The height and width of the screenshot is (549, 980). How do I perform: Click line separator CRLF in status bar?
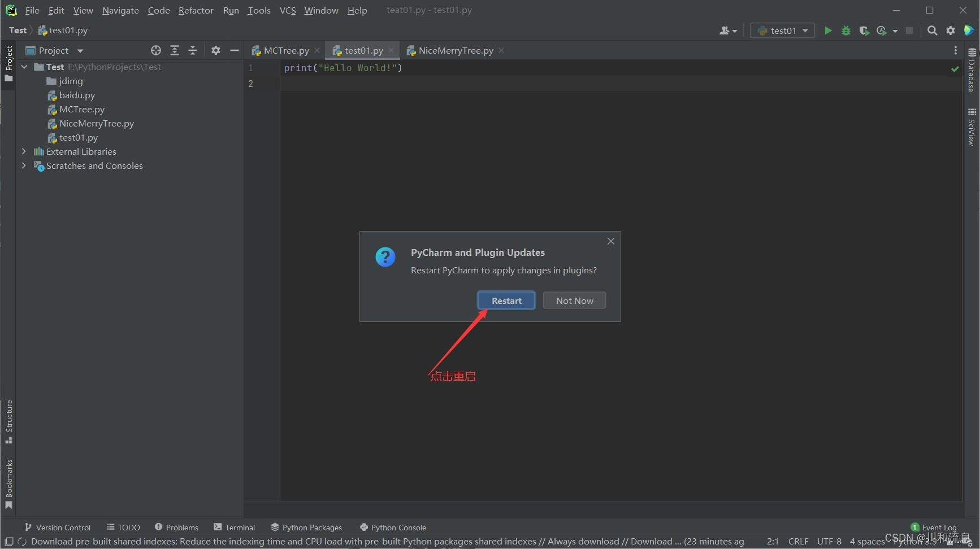(x=798, y=541)
